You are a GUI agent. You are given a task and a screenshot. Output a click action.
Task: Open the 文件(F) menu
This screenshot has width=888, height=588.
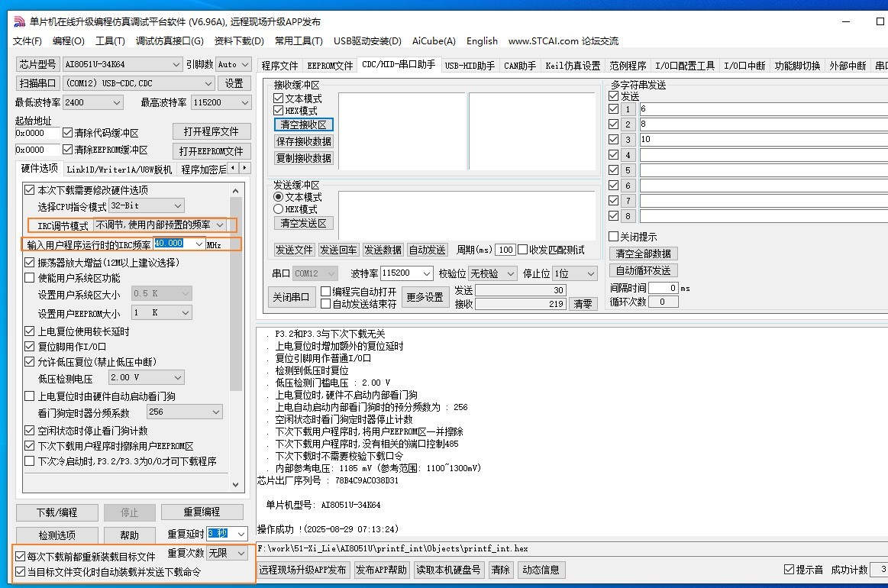tap(27, 41)
